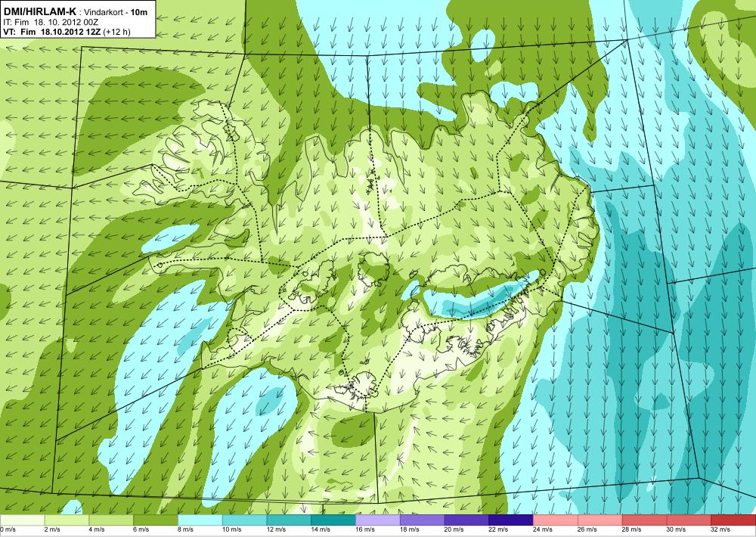This screenshot has width=756, height=537.
Task: Click the '6 m/s' legend label
Action: click(x=141, y=529)
